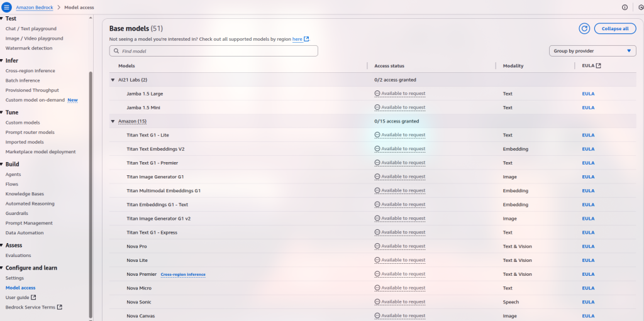The width and height of the screenshot is (644, 321).
Task: Open EULA link for Titan Text Embeddings V2
Action: tap(588, 149)
